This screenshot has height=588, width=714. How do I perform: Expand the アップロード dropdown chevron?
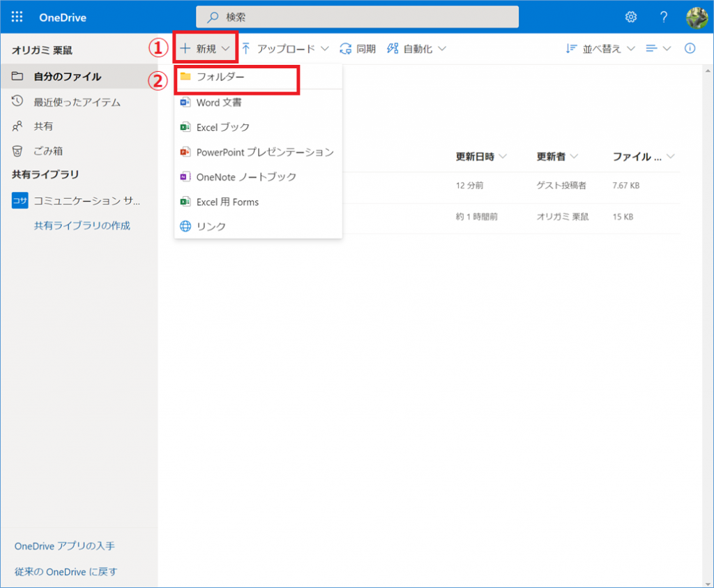point(325,49)
